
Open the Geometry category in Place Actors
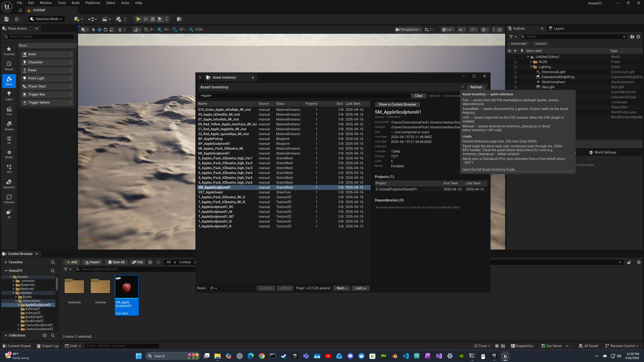pos(9,184)
